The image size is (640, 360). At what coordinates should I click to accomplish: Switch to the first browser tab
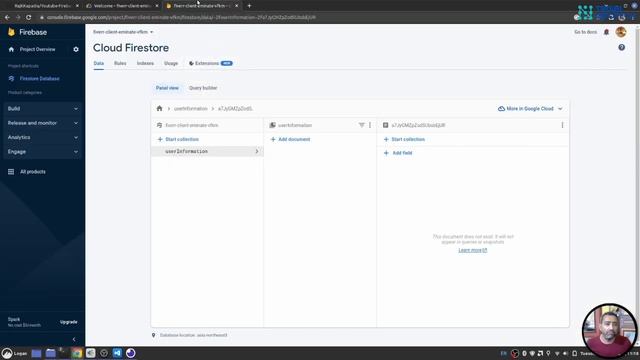pyautogui.click(x=42, y=6)
